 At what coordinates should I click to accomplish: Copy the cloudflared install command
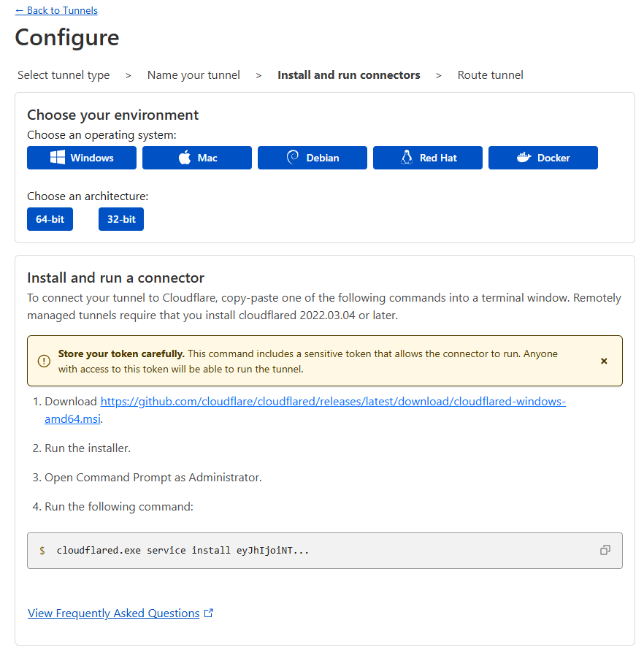pyautogui.click(x=605, y=550)
